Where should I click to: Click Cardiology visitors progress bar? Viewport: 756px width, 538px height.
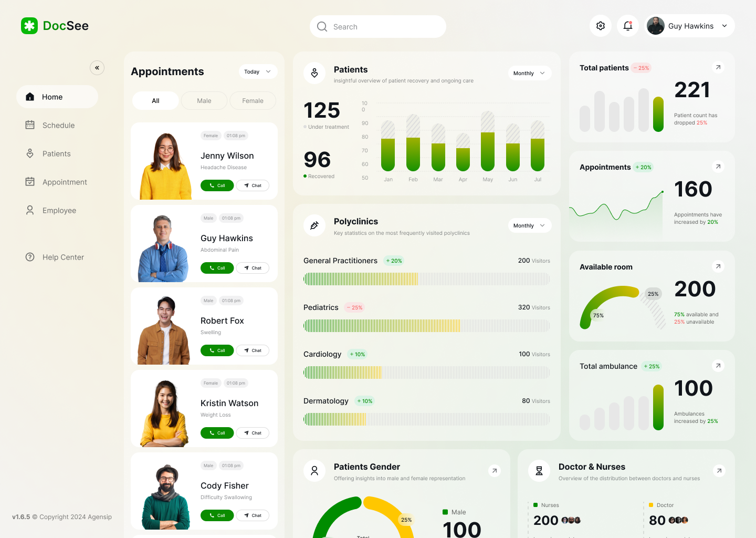[x=427, y=373]
